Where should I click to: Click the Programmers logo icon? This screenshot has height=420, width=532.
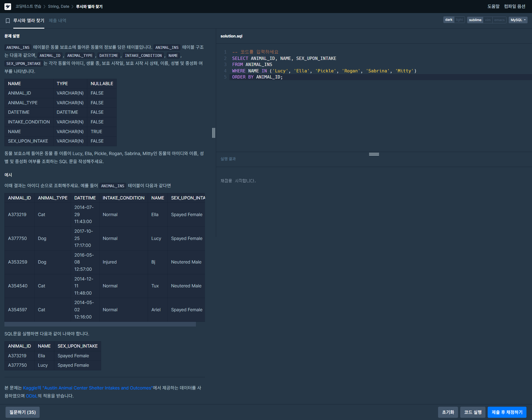[8, 6]
